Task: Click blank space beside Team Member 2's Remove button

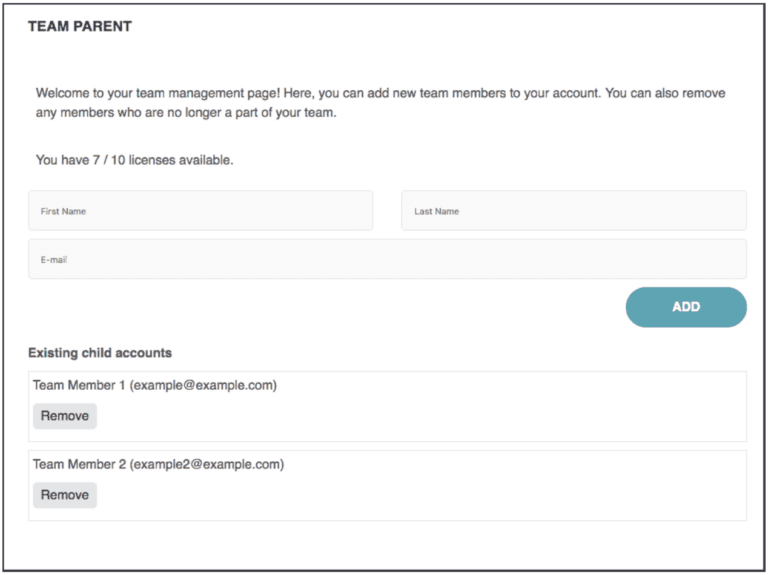Action: pyautogui.click(x=400, y=496)
